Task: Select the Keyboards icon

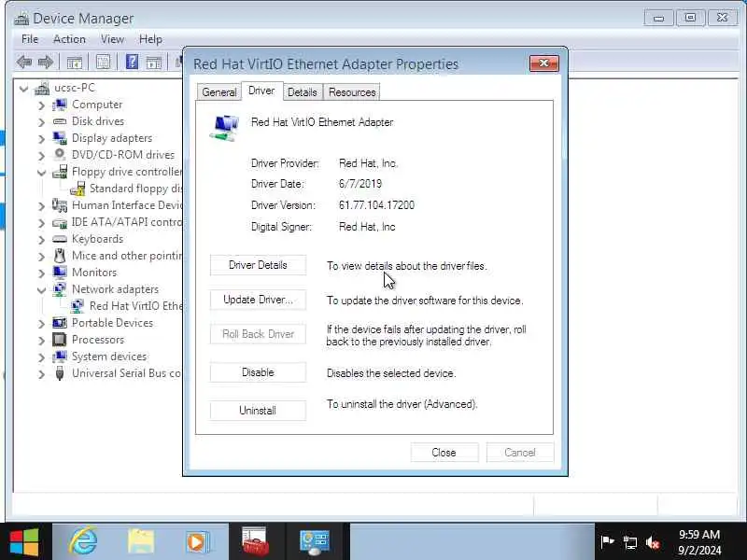Action: pyautogui.click(x=60, y=239)
